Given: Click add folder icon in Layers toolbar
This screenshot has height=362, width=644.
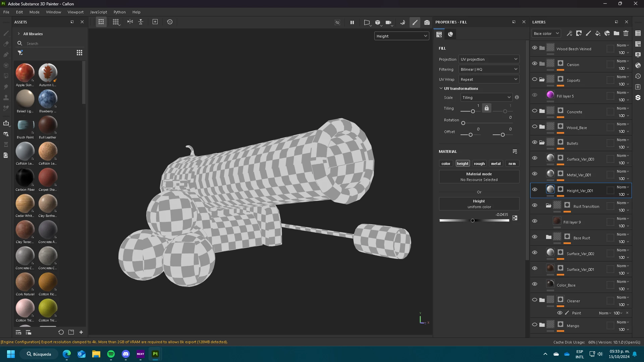Looking at the screenshot, I should coord(616,33).
